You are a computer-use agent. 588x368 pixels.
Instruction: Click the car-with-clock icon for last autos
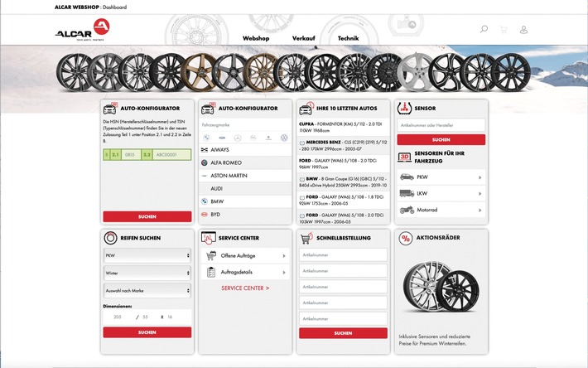[x=306, y=109]
